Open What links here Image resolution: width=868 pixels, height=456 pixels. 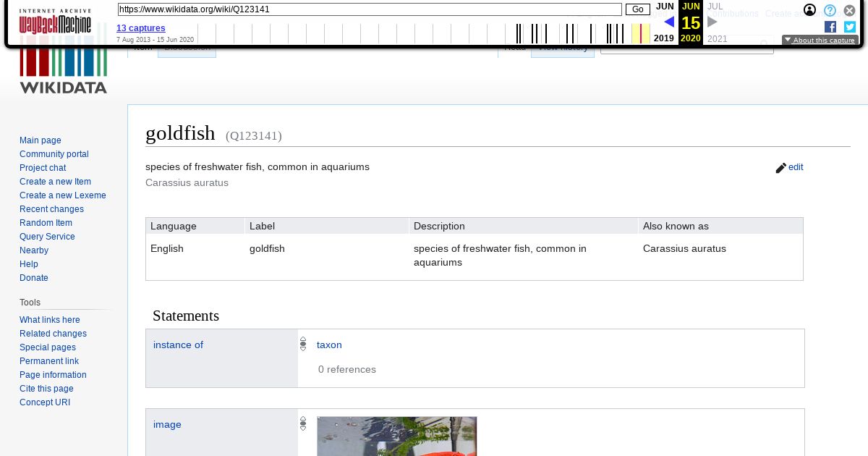coord(50,320)
